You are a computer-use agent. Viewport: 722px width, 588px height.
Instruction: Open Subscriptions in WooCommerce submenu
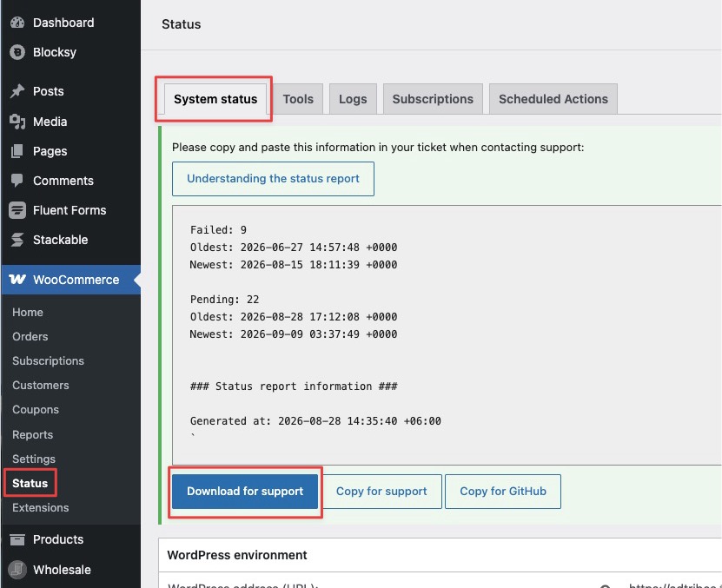[48, 361]
